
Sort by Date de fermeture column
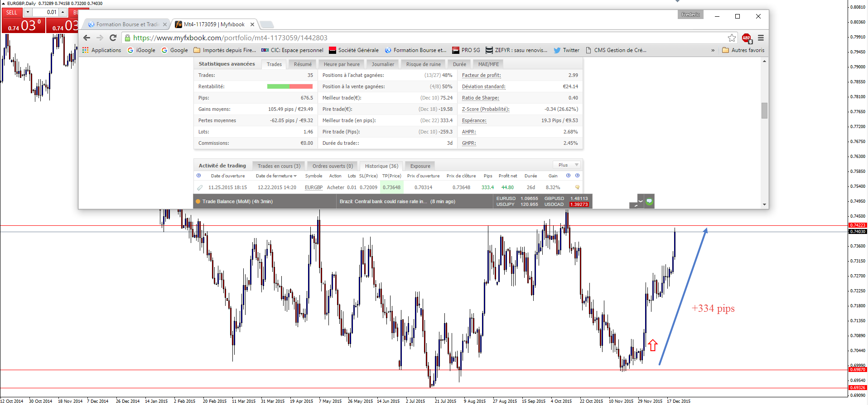(x=275, y=176)
